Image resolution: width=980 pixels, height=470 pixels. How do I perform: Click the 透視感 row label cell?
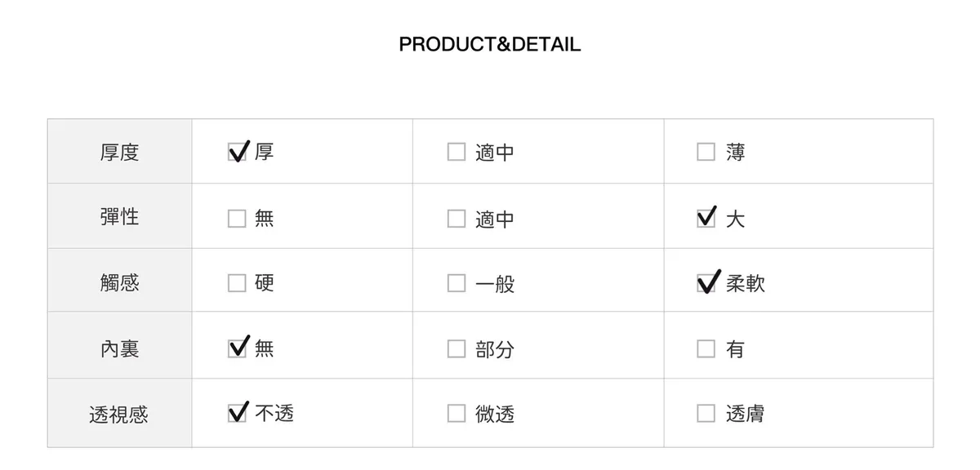120,415
